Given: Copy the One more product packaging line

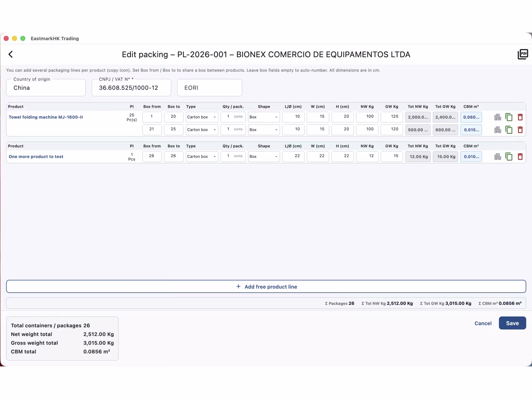Looking at the screenshot, I should (x=509, y=157).
